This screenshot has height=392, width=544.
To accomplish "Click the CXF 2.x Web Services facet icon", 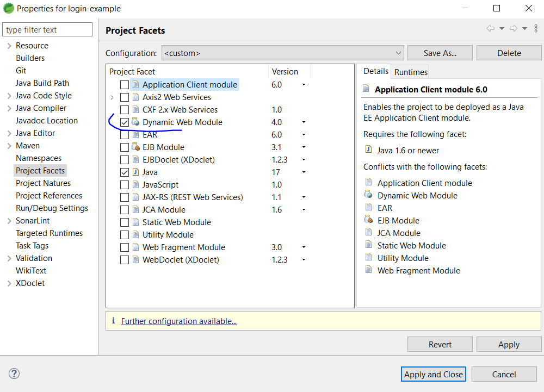I will coord(135,109).
